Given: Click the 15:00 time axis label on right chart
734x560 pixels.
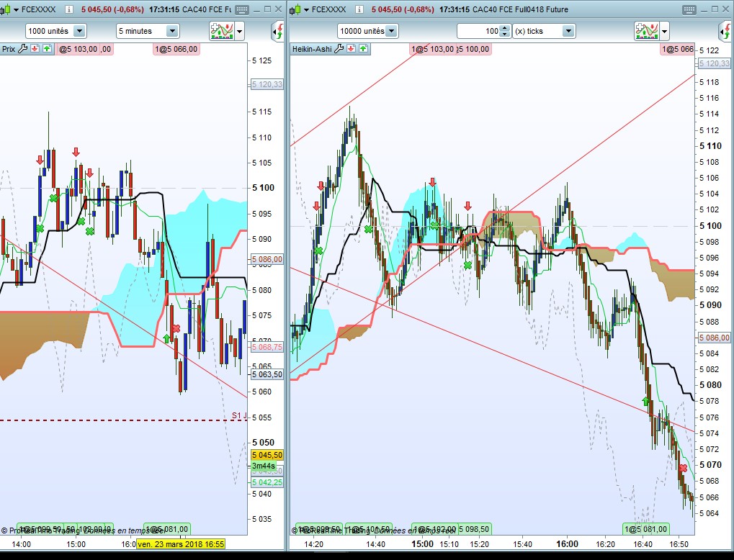Looking at the screenshot, I should (x=422, y=544).
